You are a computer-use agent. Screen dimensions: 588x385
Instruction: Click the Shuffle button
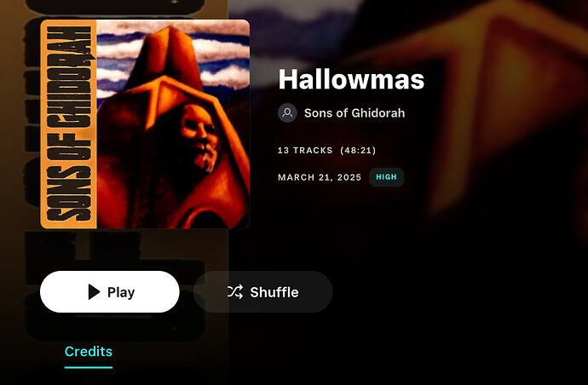[x=262, y=291]
